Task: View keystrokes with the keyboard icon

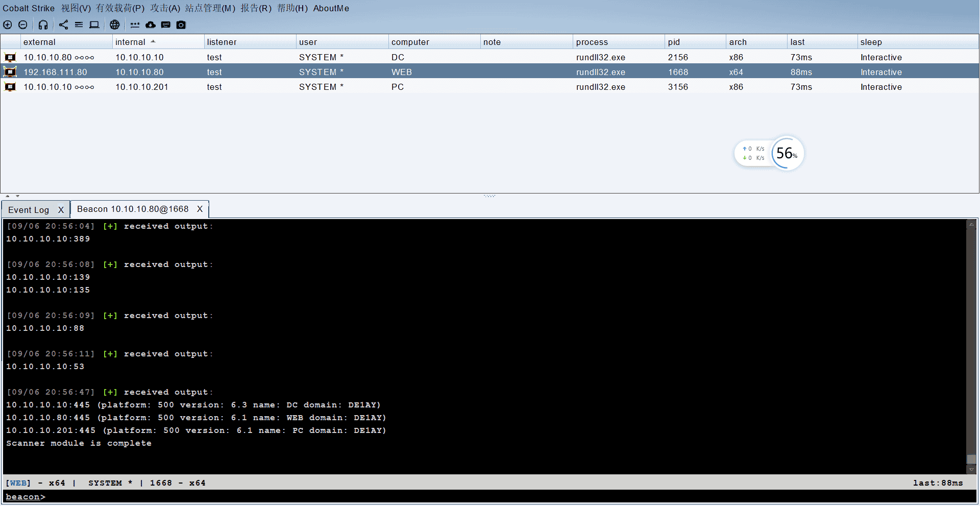Action: (x=166, y=25)
